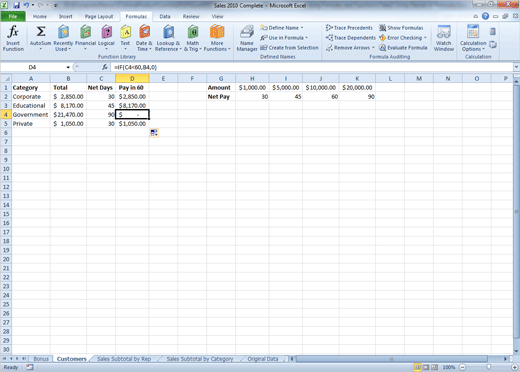
Task: Select the Government cell
Action: 31,114
